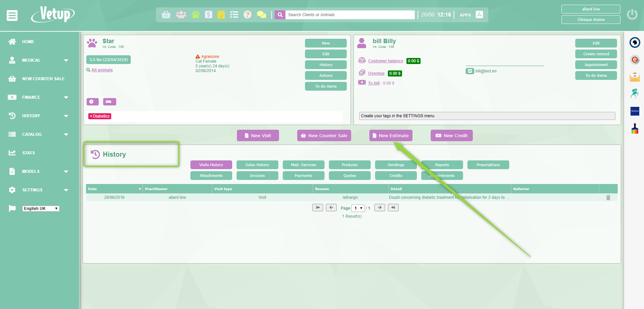Open the mail envelope app in right sidebar
The image size is (644, 309).
coord(635,77)
